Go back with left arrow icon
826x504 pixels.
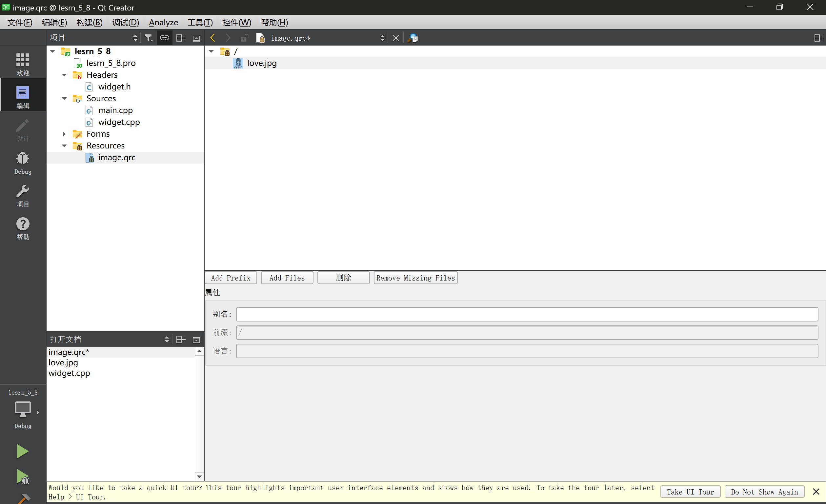(x=212, y=38)
